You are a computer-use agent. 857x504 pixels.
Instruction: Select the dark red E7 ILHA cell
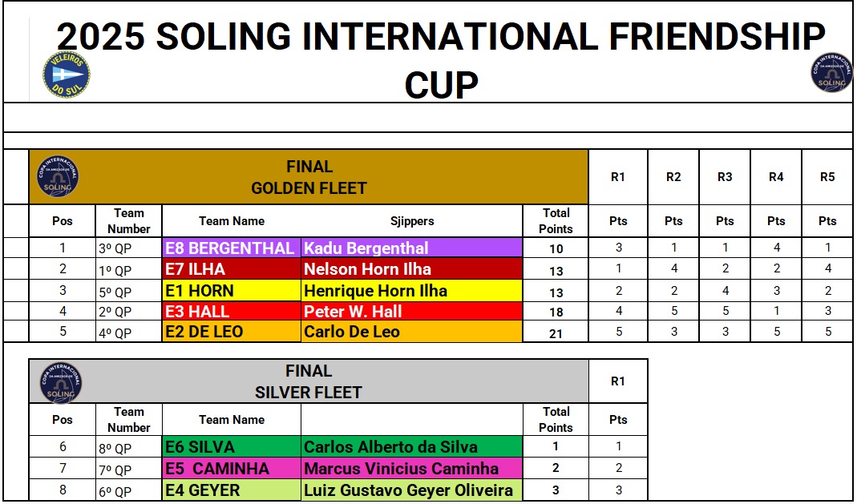coord(232,268)
